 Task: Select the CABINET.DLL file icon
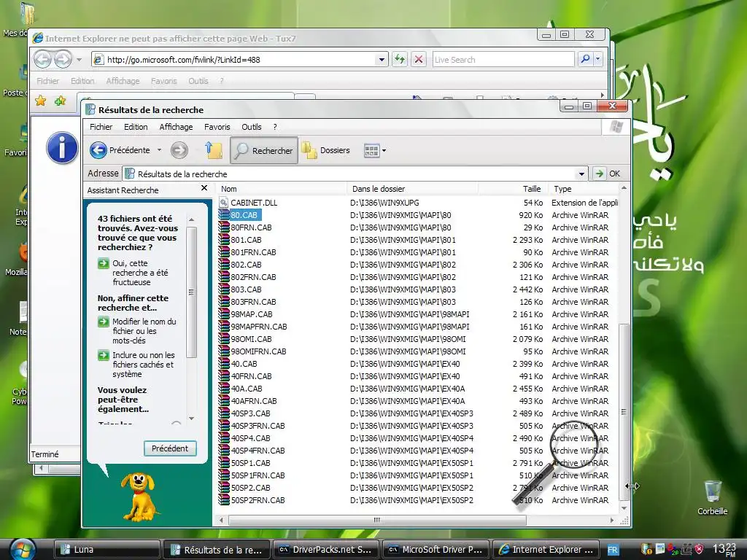224,203
